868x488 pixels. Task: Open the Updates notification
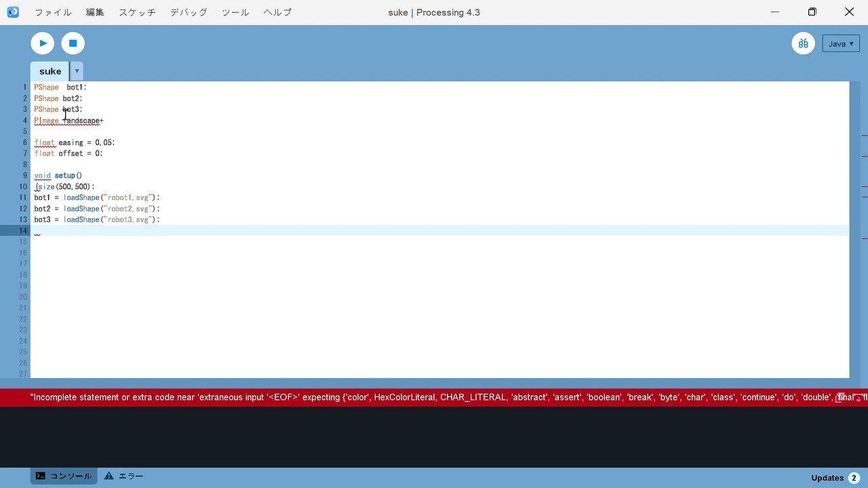tap(827, 478)
